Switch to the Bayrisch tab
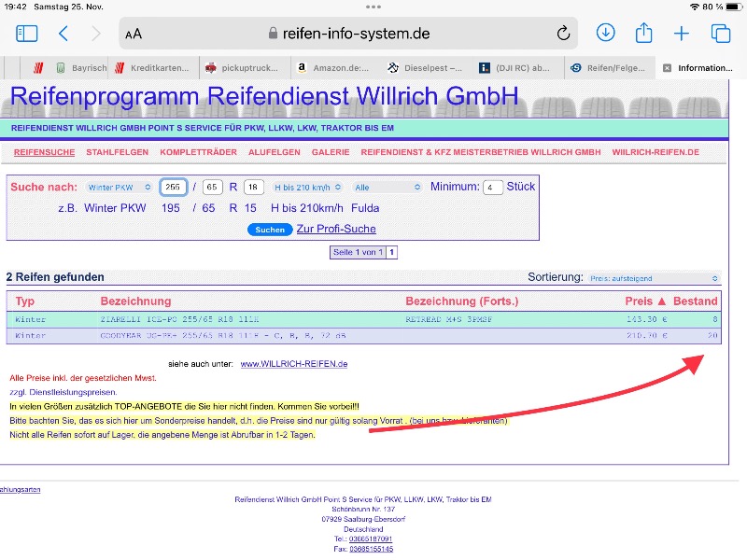This screenshot has width=747, height=560. [82, 68]
